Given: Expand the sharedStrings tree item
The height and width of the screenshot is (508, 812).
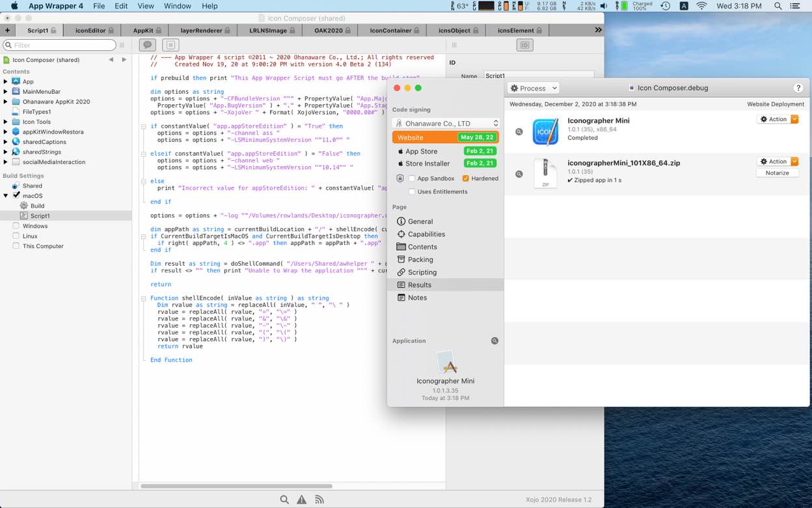Looking at the screenshot, I should pyautogui.click(x=6, y=152).
